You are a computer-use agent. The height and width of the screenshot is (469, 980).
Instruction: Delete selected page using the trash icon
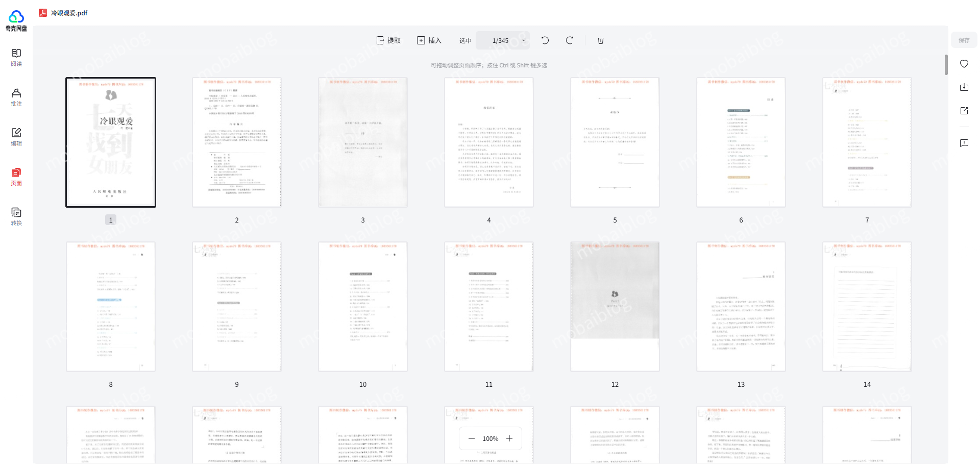[x=601, y=40]
